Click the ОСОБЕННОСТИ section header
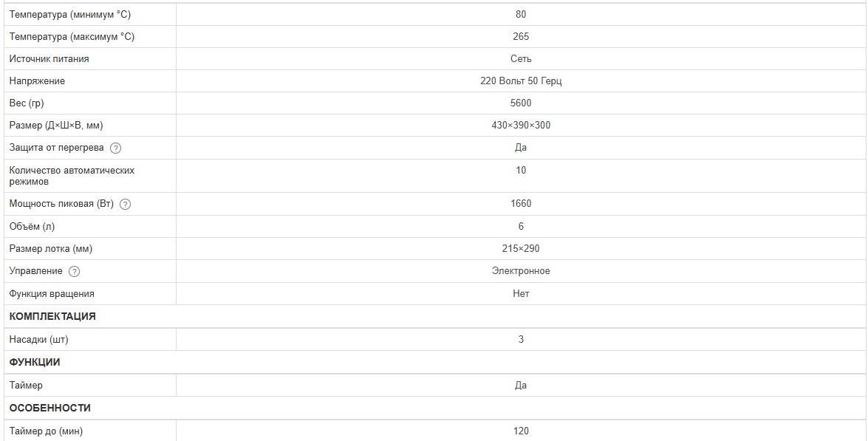 50,408
